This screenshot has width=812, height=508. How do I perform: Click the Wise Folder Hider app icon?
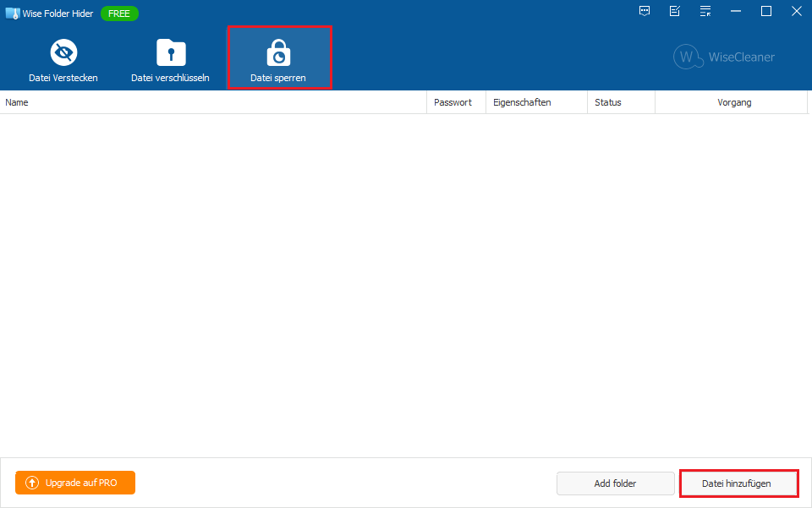click(12, 13)
